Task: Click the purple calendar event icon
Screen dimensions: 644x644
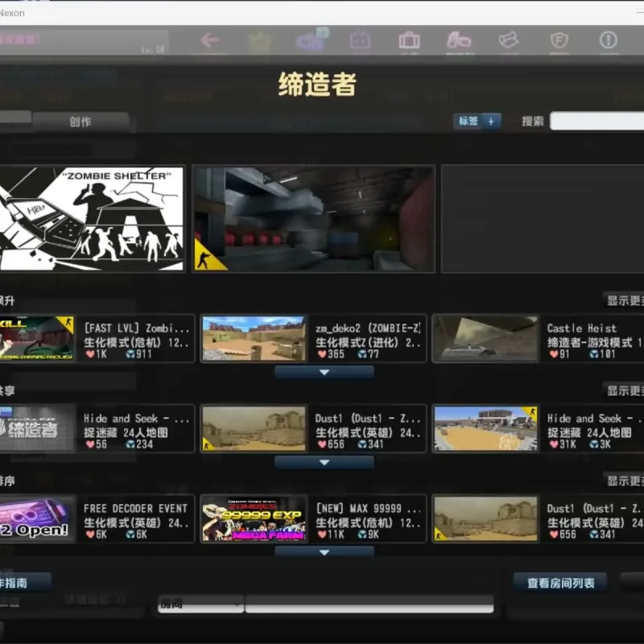Action: (x=360, y=41)
